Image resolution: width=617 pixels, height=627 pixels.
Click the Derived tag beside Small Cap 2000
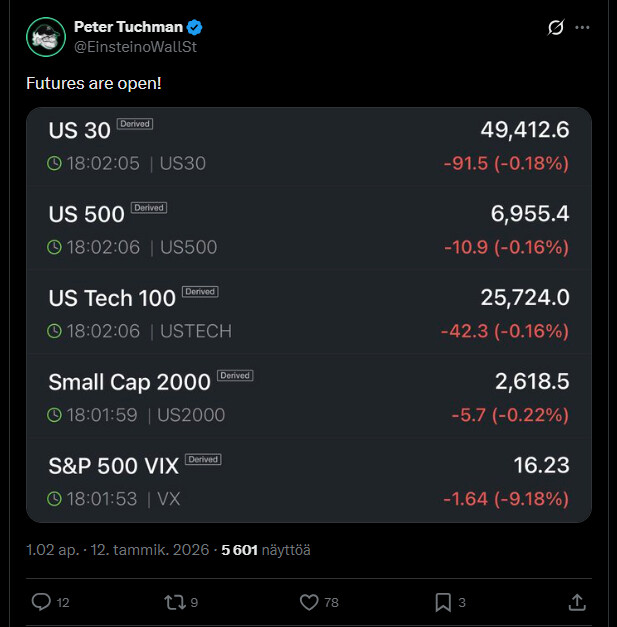pyautogui.click(x=235, y=376)
